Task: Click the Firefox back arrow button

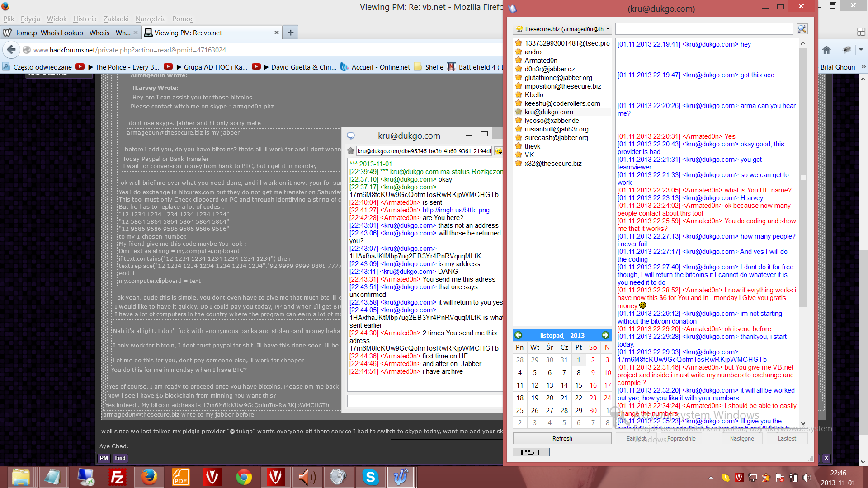Action: tap(12, 50)
